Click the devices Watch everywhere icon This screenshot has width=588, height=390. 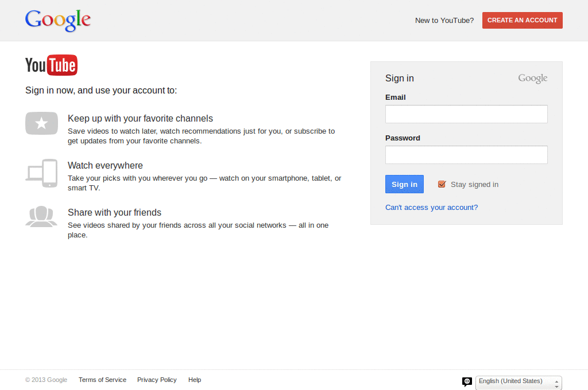coord(41,173)
